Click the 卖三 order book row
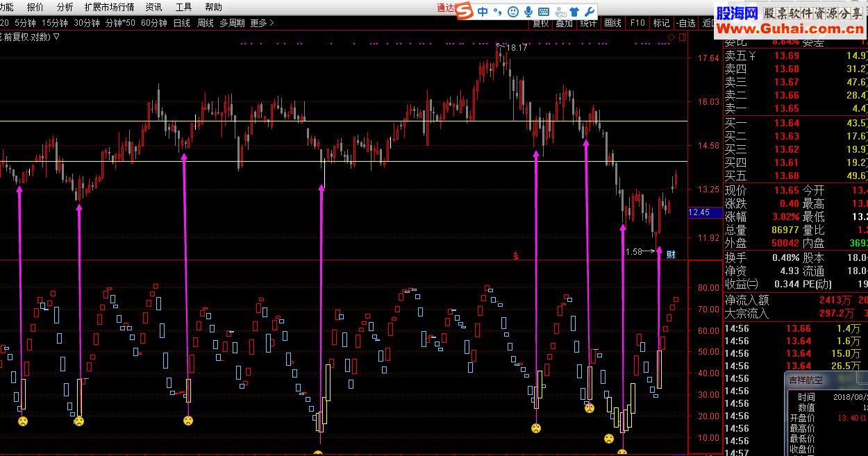 [x=795, y=83]
